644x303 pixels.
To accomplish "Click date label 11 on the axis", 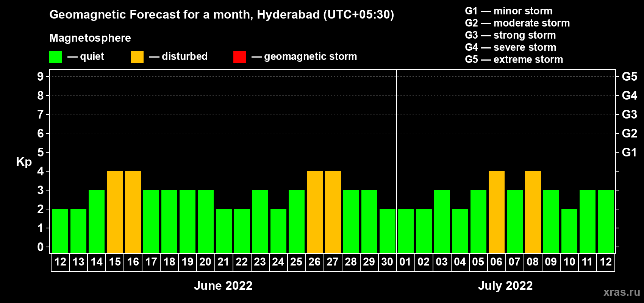I will [x=587, y=262].
